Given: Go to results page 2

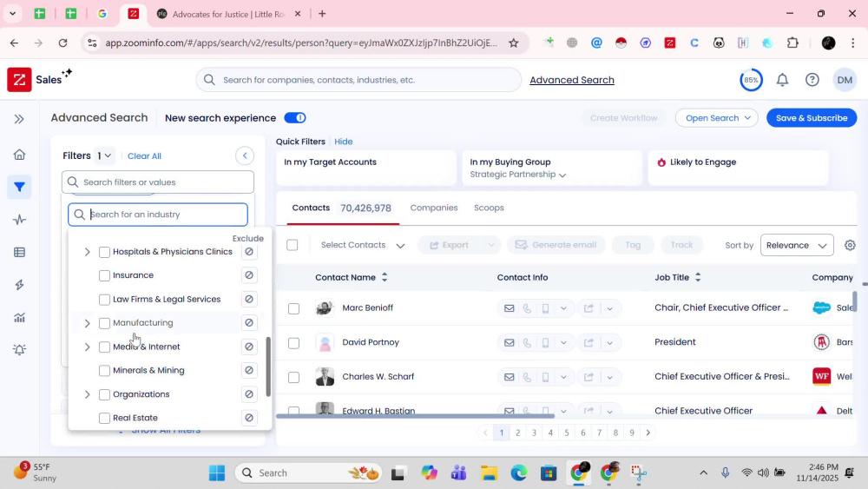Looking at the screenshot, I should pos(517,433).
